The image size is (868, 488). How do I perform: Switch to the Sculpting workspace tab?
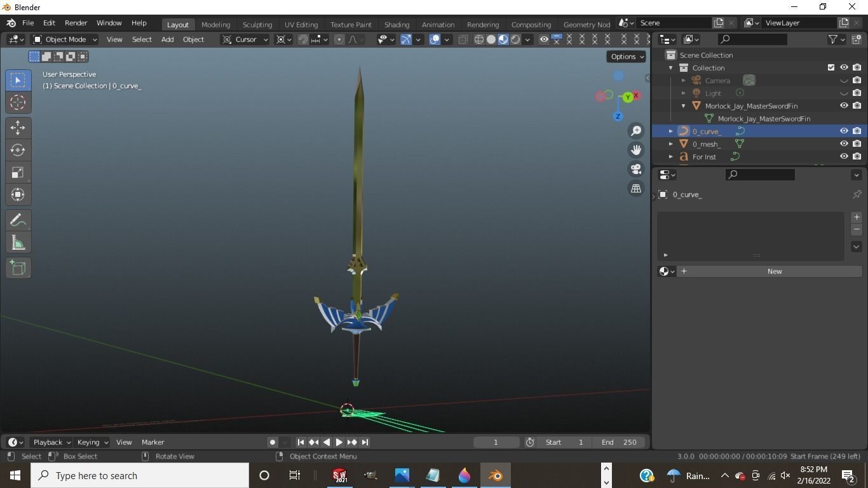[x=257, y=24]
